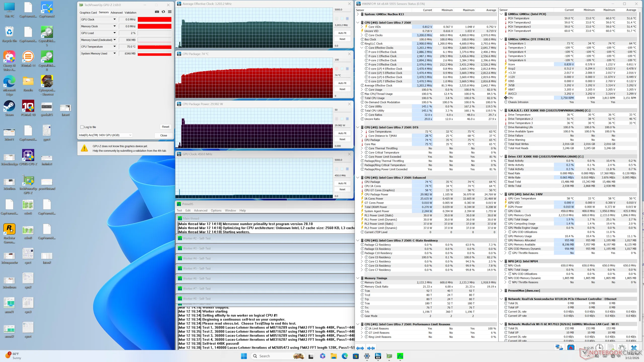Open the GPU-Z hamburger menu icon
This screenshot has width=644, height=362.
(170, 12)
